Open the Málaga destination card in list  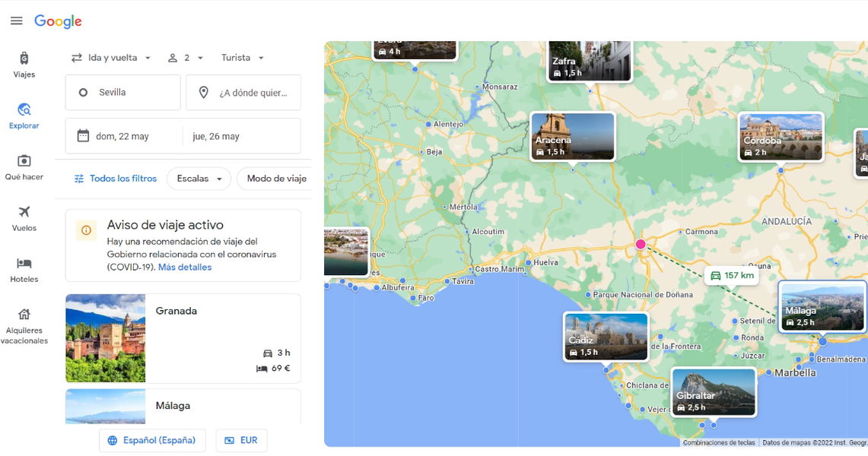pos(183,407)
